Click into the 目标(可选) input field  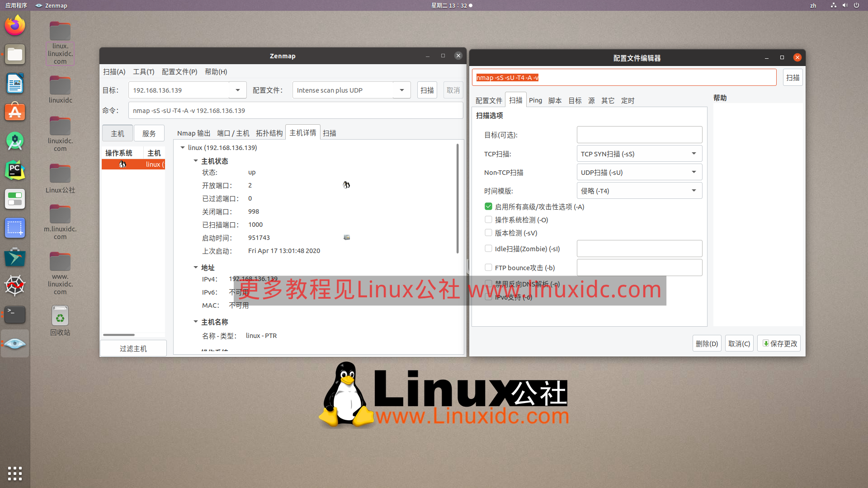coord(639,134)
